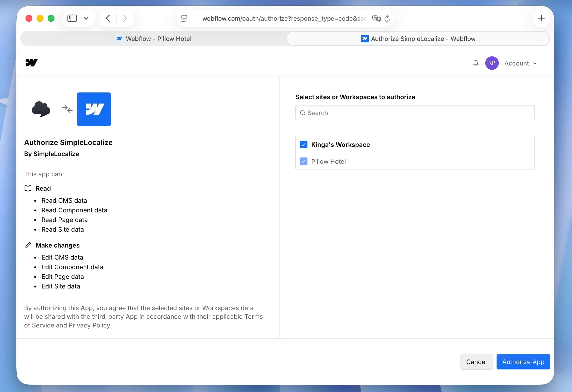This screenshot has width=572, height=392.
Task: Open website settings from the page icon
Action: click(184, 18)
